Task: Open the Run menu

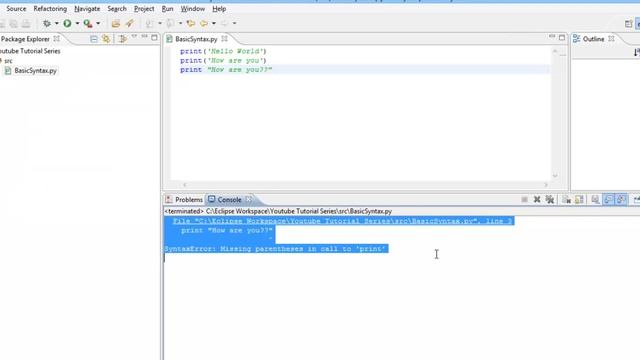Action: (x=167, y=9)
